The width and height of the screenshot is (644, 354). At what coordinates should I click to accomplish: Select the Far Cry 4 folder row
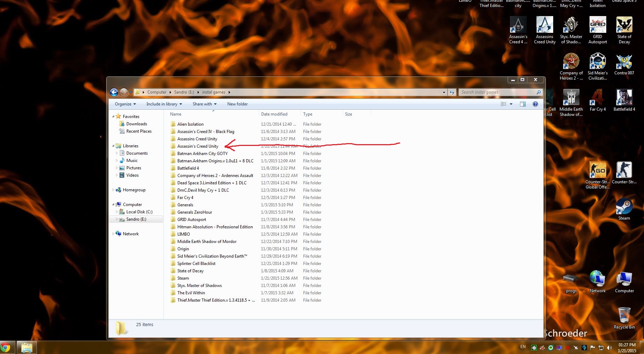[185, 198]
